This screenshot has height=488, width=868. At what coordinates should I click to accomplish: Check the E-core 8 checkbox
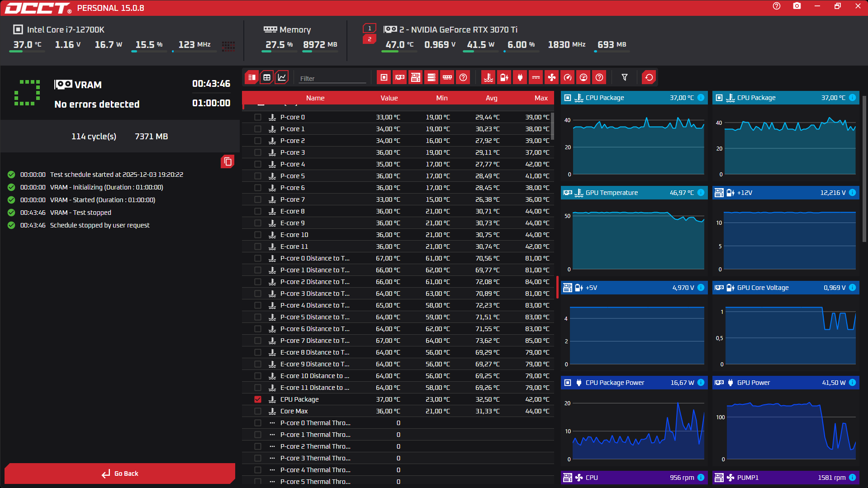pos(258,211)
